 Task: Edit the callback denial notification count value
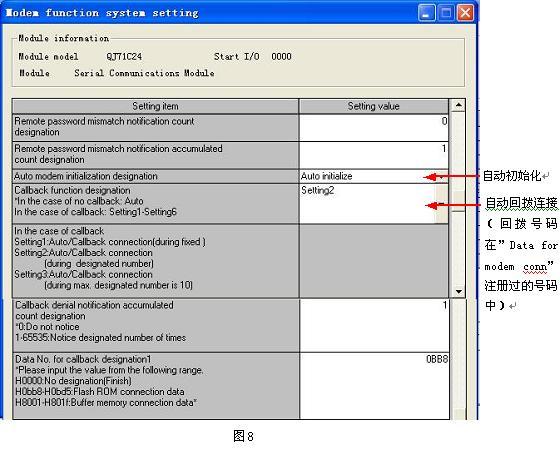coord(374,325)
